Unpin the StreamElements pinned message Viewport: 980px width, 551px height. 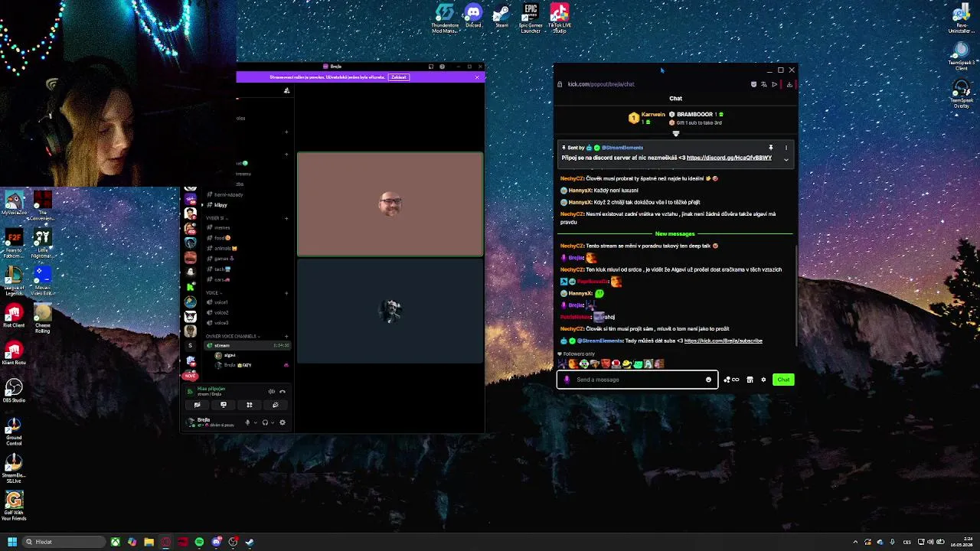(x=771, y=148)
